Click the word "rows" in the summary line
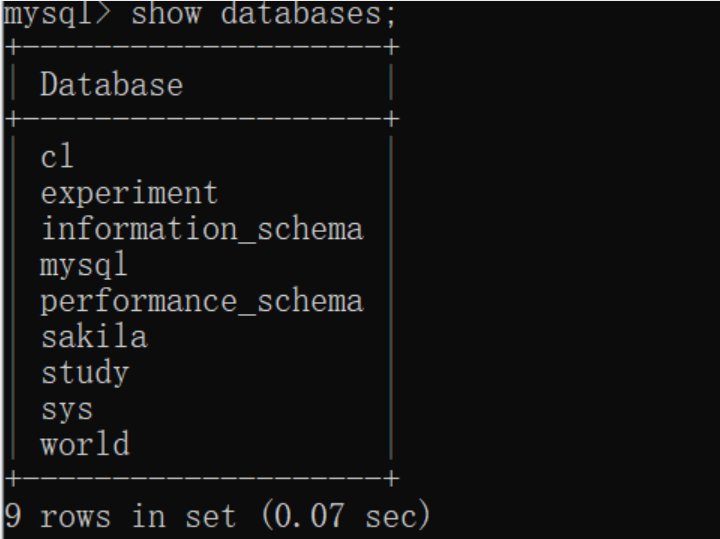Image resolution: width=720 pixels, height=539 pixels. (75, 516)
